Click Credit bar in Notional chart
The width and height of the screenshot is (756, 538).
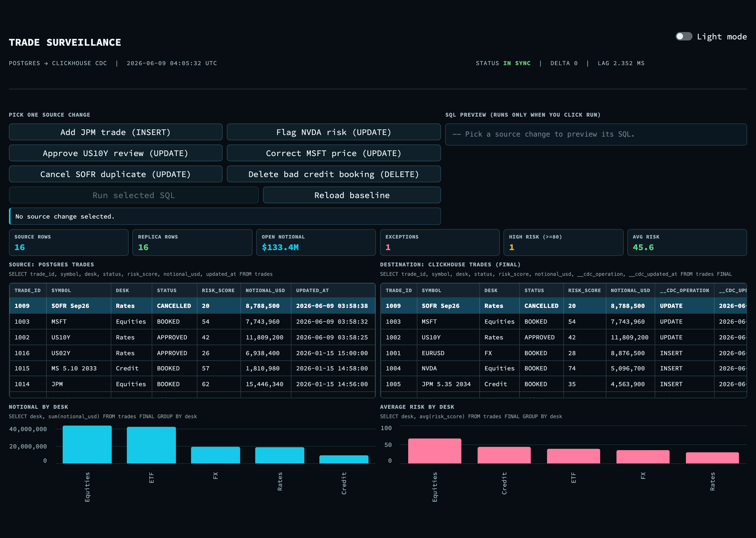[344, 459]
